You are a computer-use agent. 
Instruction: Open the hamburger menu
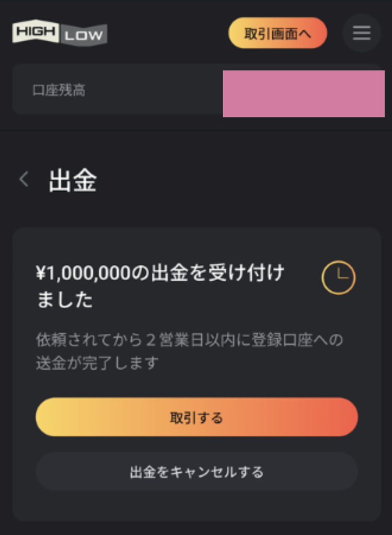click(x=361, y=33)
